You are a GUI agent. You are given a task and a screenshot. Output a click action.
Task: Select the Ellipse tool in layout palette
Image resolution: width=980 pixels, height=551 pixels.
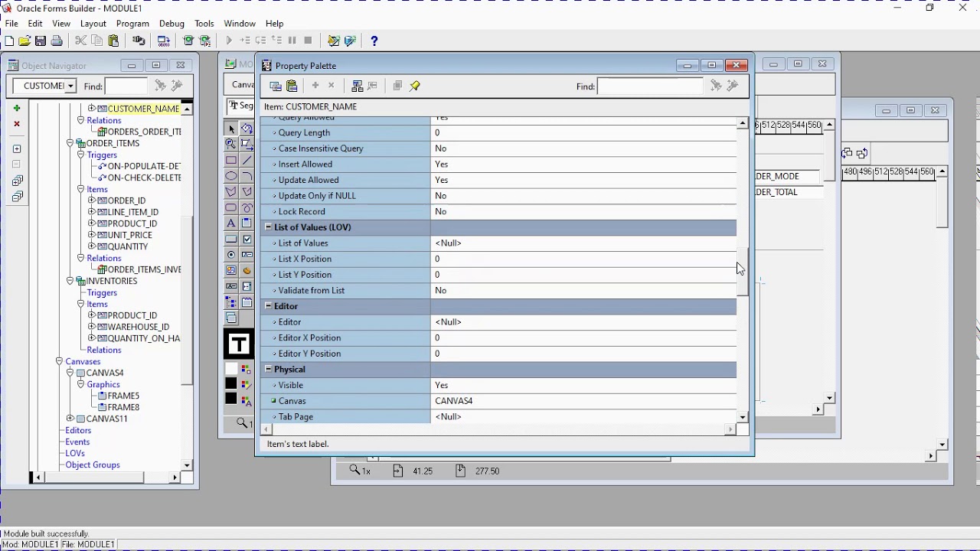231,176
